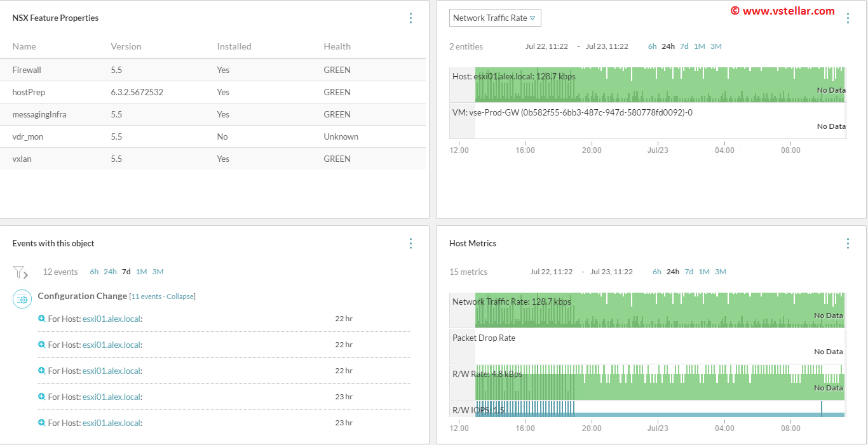868x445 pixels.
Task: Open esxi01.alex.local link in fourth event
Action: point(111,397)
